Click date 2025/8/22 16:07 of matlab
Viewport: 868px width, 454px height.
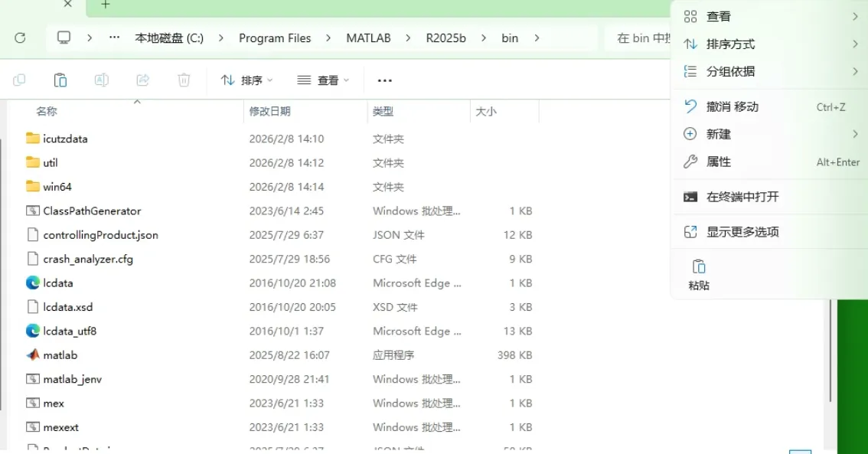289,355
